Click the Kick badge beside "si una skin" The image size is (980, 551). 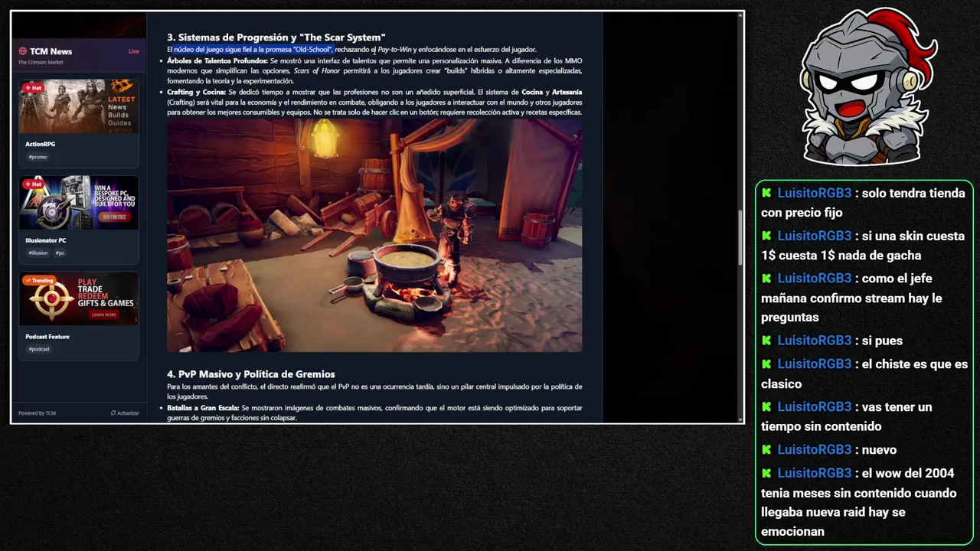[x=766, y=236]
